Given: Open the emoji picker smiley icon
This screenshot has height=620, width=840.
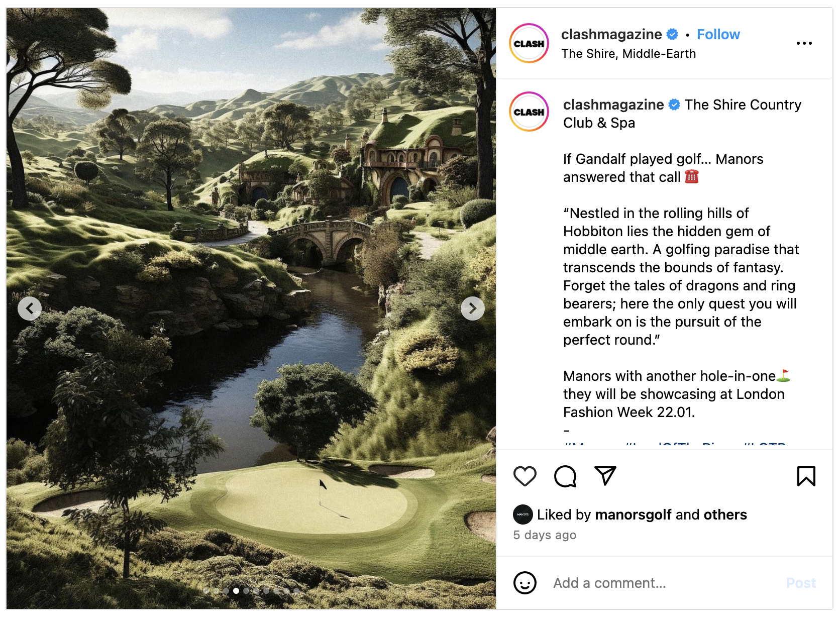Looking at the screenshot, I should (x=524, y=583).
